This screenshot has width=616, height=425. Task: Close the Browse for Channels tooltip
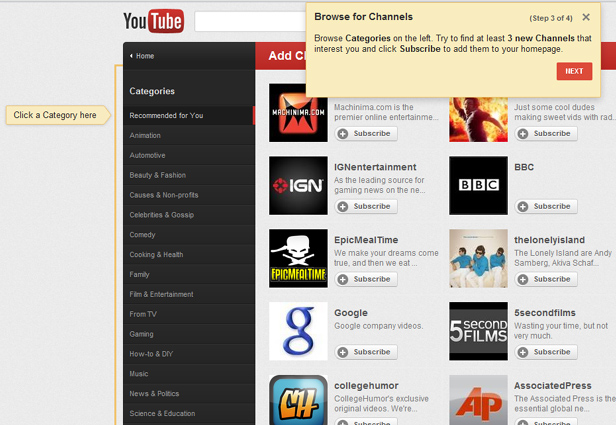[586, 17]
